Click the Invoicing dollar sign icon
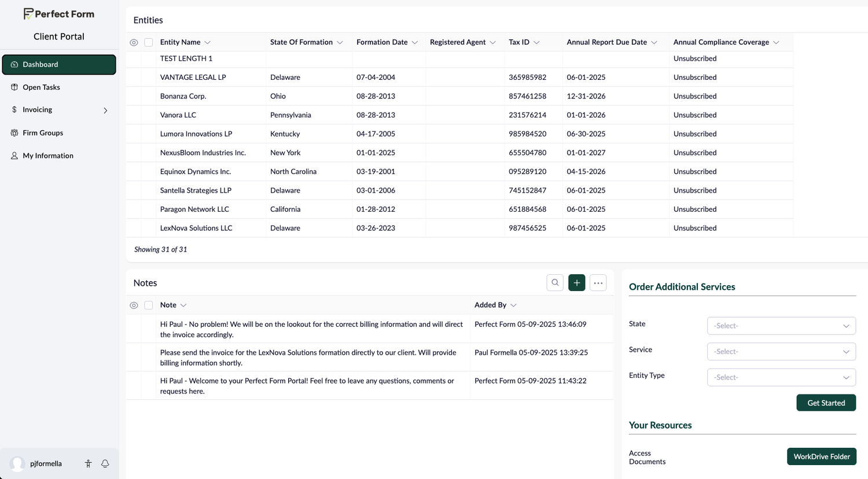This screenshot has height=479, width=868. tap(14, 109)
